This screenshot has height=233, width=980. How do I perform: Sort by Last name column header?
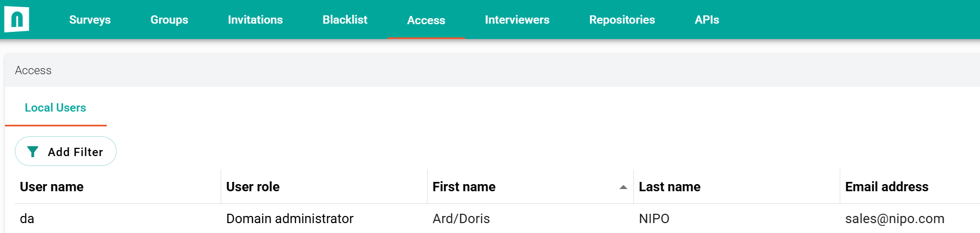pos(670,187)
